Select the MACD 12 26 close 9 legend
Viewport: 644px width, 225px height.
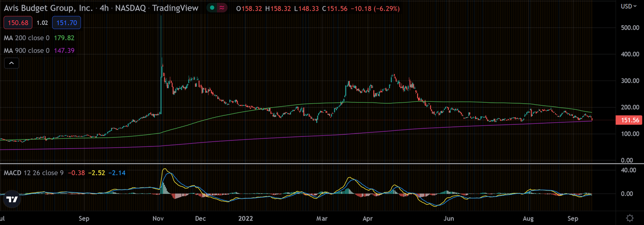[34, 173]
